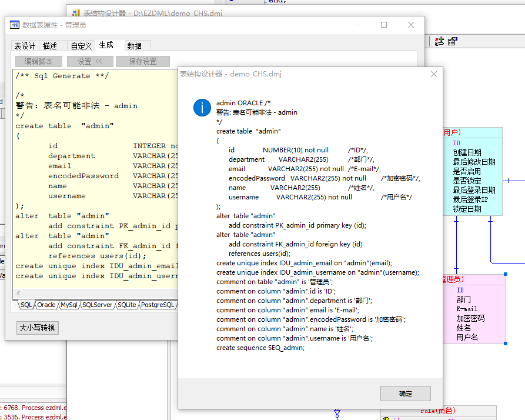Click the 'create sequence SEQ_admin;' line in dialog
Screen dimensions: 525x420
260,348
